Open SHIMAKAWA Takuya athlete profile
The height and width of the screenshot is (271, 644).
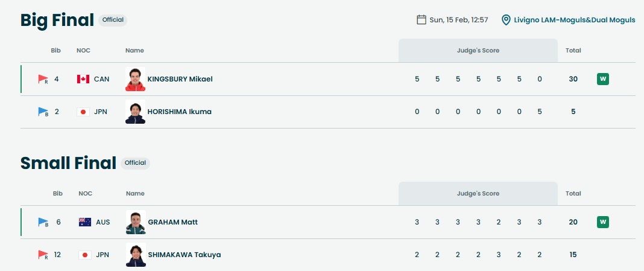click(184, 255)
